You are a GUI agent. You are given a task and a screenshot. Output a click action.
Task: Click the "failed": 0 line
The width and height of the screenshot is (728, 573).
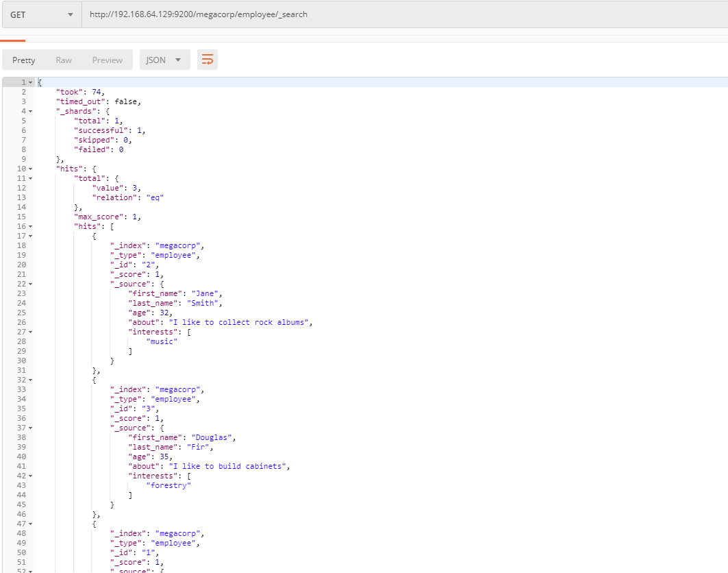99,149
